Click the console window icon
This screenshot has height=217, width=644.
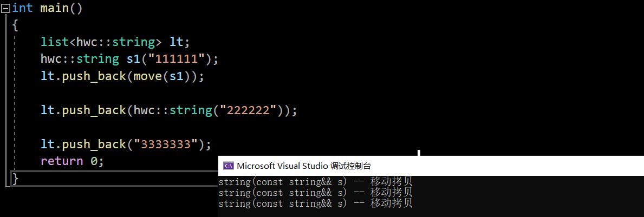(x=229, y=166)
